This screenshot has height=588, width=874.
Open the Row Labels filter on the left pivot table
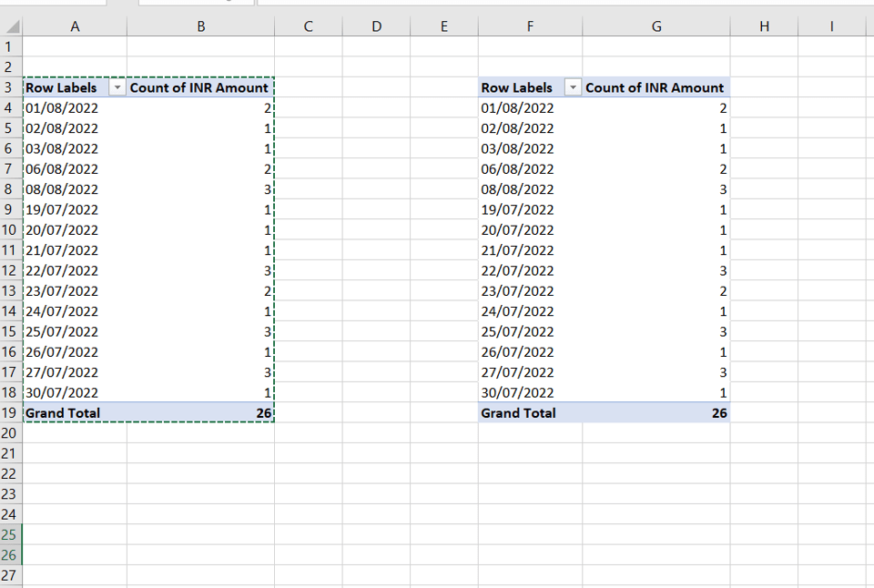point(117,87)
